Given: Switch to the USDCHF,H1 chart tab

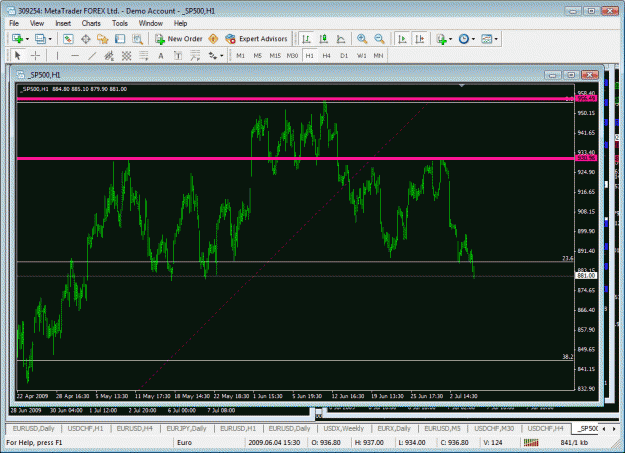Looking at the screenshot, I should [x=85, y=429].
